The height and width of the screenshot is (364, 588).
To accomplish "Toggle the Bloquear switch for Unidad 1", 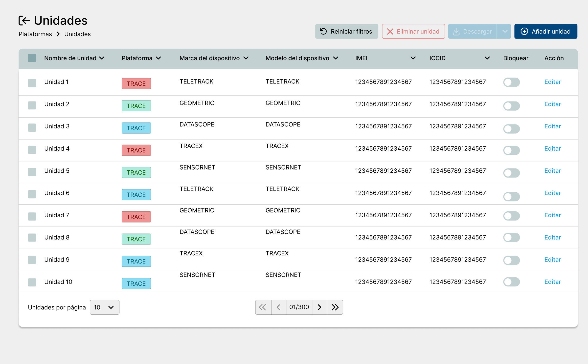I will [x=511, y=82].
